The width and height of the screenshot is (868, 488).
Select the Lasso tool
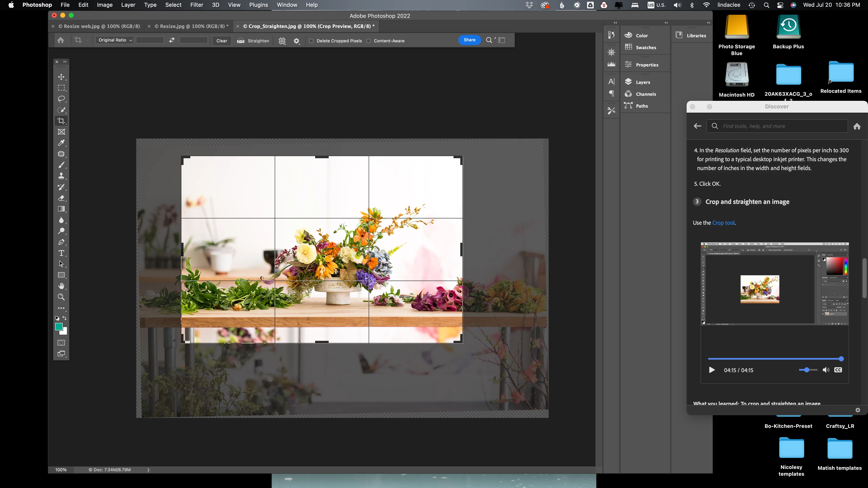tap(61, 99)
